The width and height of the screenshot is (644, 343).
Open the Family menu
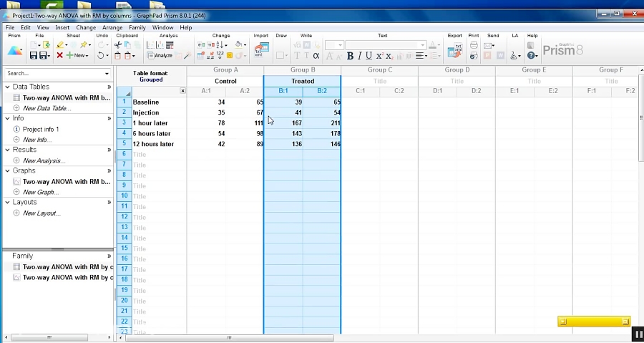137,27
